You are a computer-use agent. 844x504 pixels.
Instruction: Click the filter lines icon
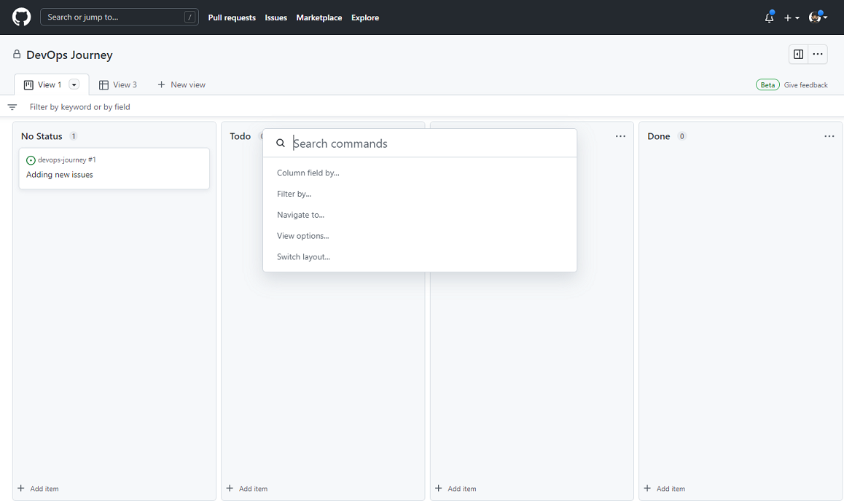click(x=12, y=107)
